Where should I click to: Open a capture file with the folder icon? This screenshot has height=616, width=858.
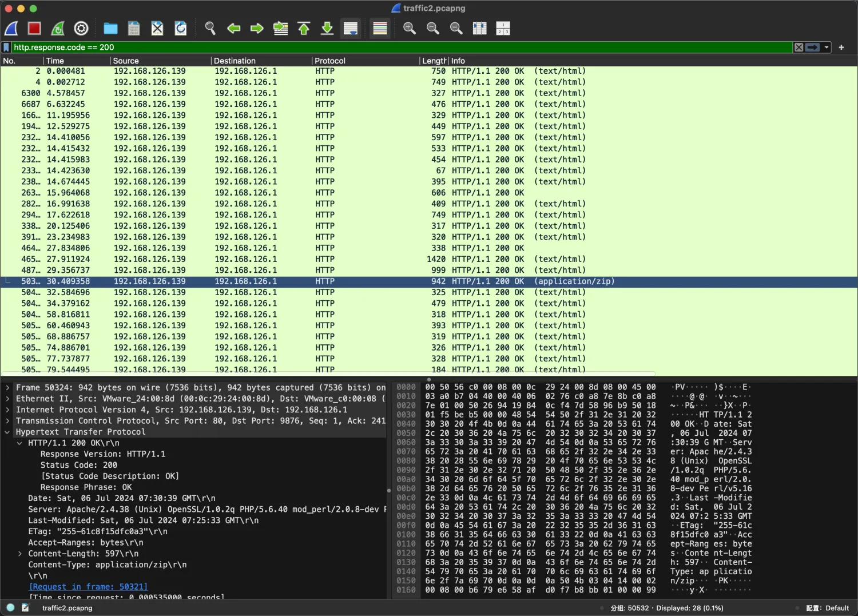[x=110, y=28]
